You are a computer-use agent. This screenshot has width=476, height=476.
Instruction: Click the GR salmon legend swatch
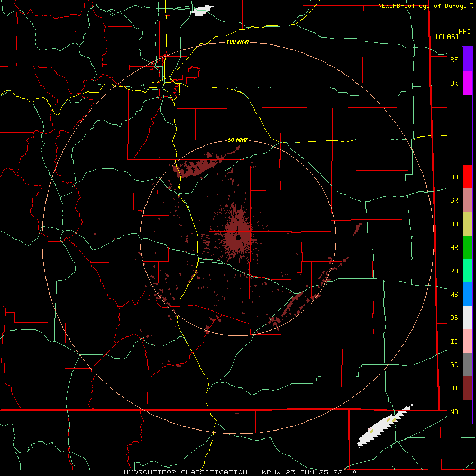[x=467, y=200]
